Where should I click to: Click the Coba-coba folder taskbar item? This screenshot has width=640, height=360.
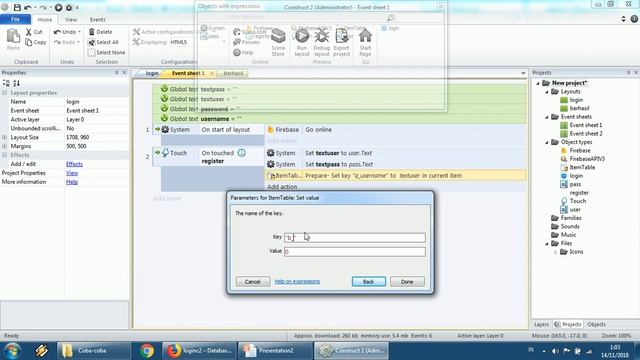94,351
